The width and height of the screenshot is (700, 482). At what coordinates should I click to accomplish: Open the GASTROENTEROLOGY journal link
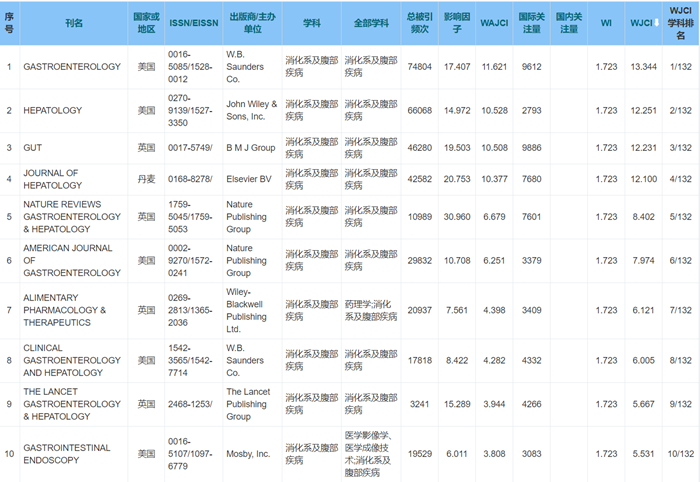(x=70, y=67)
